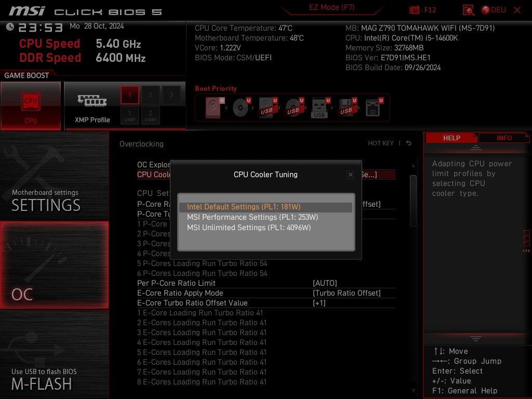Screen dimensions: 532x399
Task: Enable XMP profile 3
Action: pos(171,95)
